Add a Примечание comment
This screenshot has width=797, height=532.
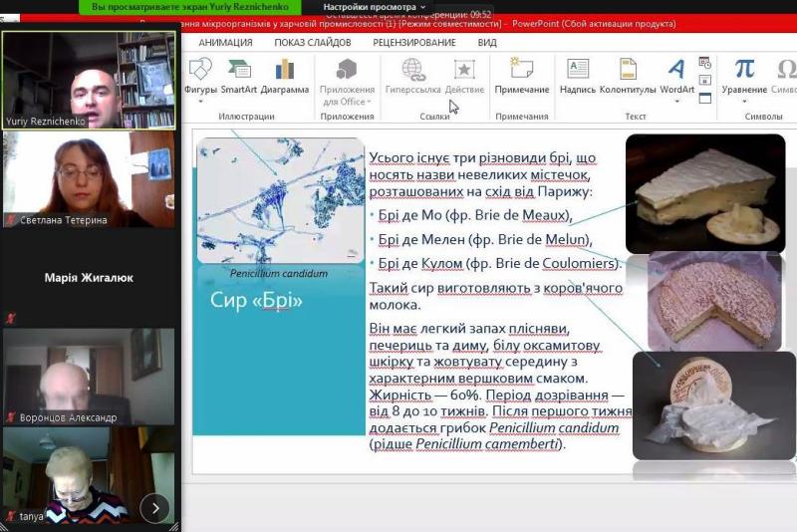521,76
